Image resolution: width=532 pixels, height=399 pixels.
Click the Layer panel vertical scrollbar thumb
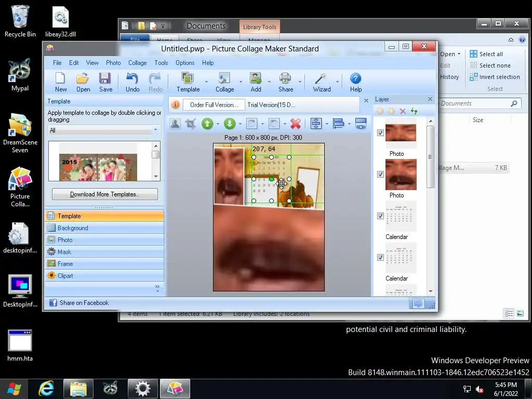click(x=430, y=156)
